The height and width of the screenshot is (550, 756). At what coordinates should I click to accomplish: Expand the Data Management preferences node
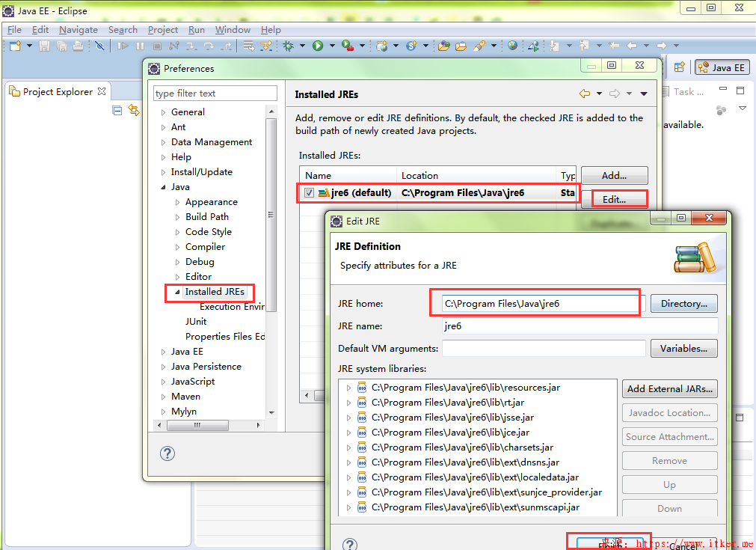(x=164, y=142)
